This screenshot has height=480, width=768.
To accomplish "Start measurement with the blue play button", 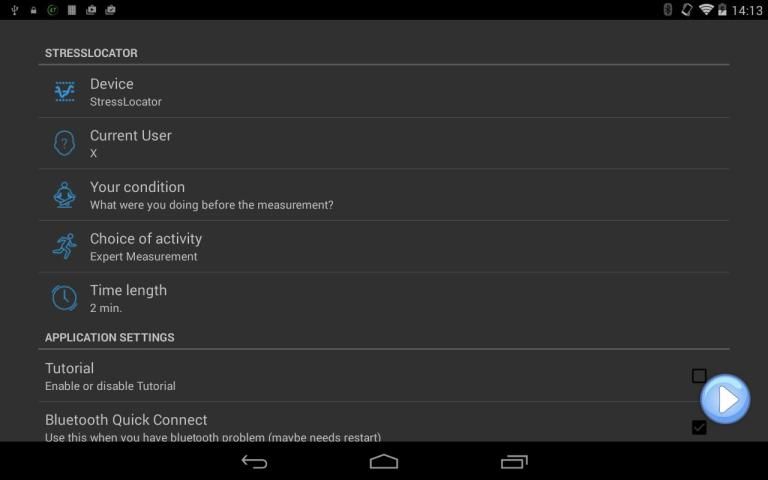I will 725,399.
